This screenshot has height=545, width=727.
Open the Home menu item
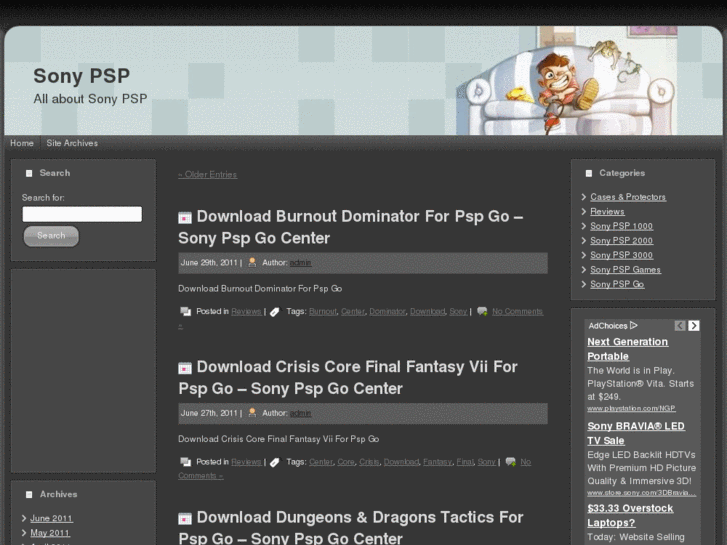point(22,143)
